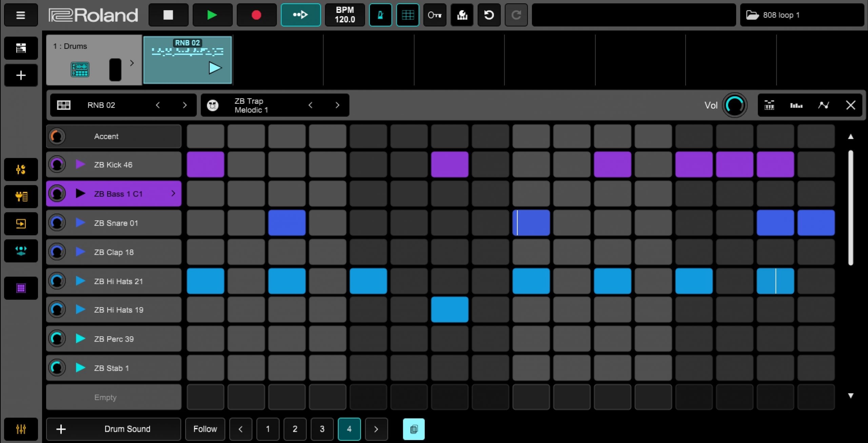Select previous ZB Trap Melodic 1 kit
The width and height of the screenshot is (868, 443).
click(x=311, y=105)
